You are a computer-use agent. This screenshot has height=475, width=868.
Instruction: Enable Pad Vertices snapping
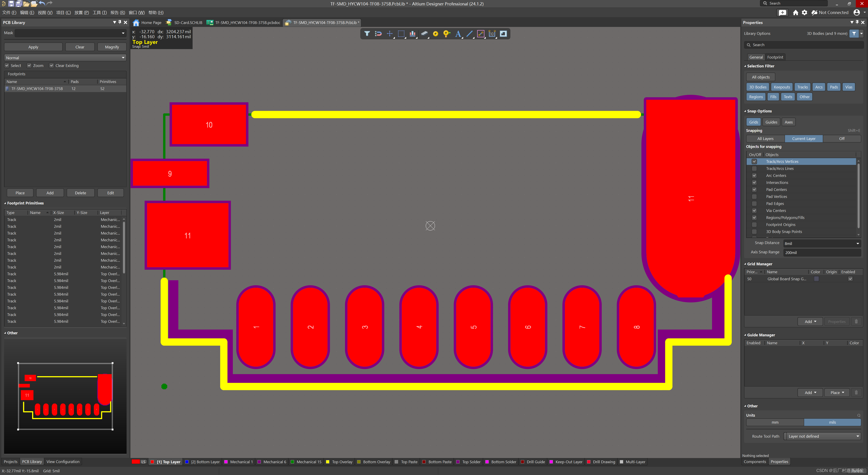click(755, 197)
